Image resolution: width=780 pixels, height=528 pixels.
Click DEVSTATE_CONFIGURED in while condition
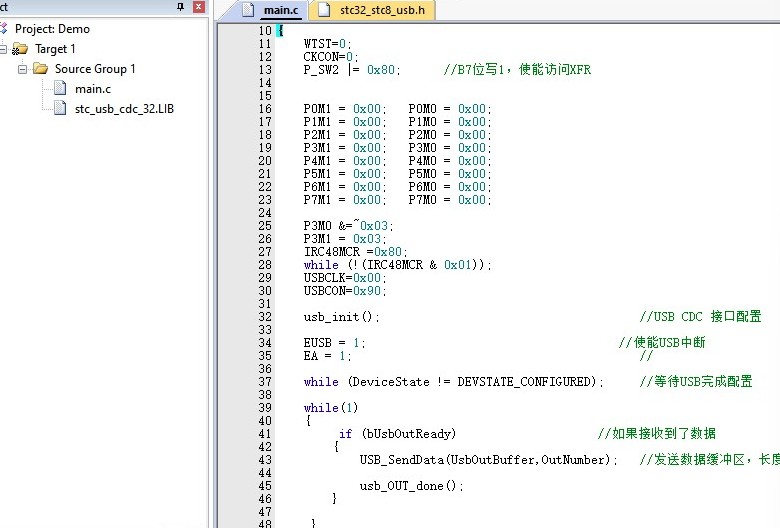point(524,382)
